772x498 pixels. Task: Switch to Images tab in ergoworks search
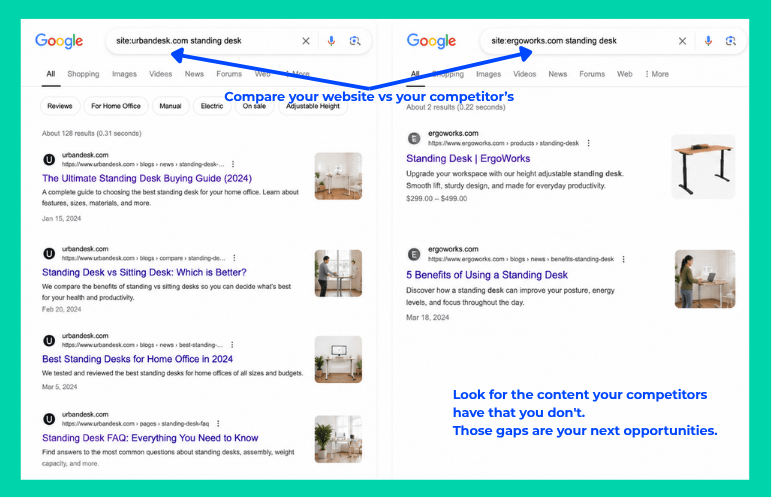pos(488,74)
